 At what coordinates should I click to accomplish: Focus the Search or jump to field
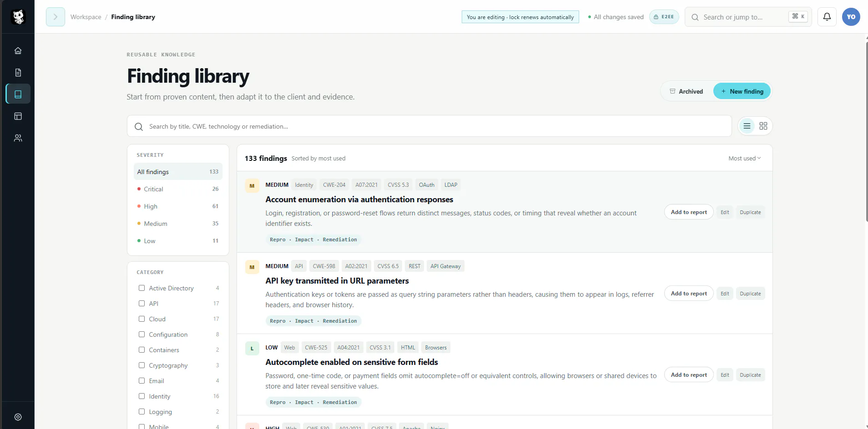pos(748,17)
